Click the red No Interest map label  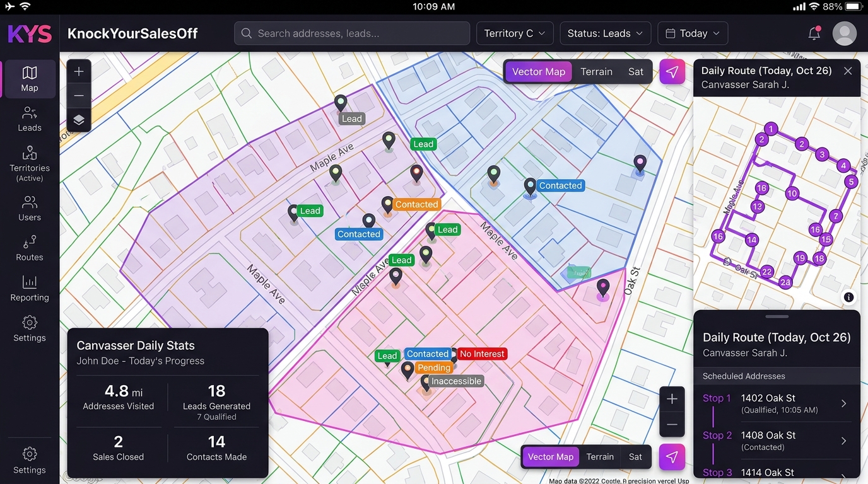[482, 354]
